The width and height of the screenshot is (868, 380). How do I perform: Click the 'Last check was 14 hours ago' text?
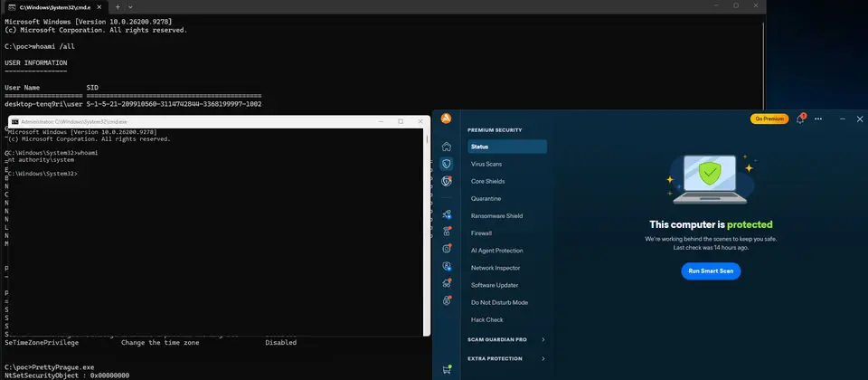point(711,248)
